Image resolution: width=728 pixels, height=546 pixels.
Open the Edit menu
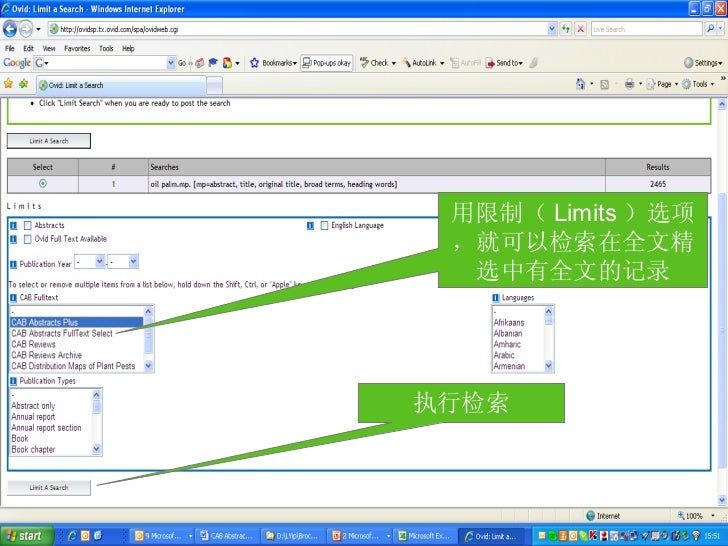[x=28, y=48]
